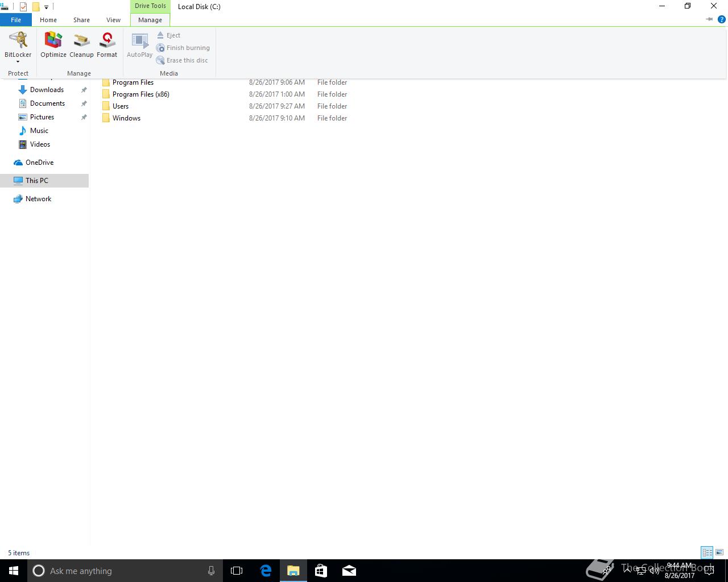Screen dimensions: 728x582
Task: Click the Windows folder icon
Action: (106, 118)
